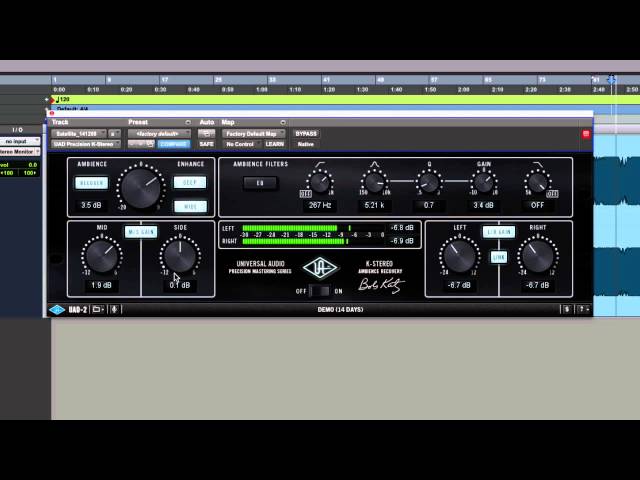This screenshot has width=640, height=480.
Task: Open the insert position 'a' dropdown
Action: click(115, 133)
